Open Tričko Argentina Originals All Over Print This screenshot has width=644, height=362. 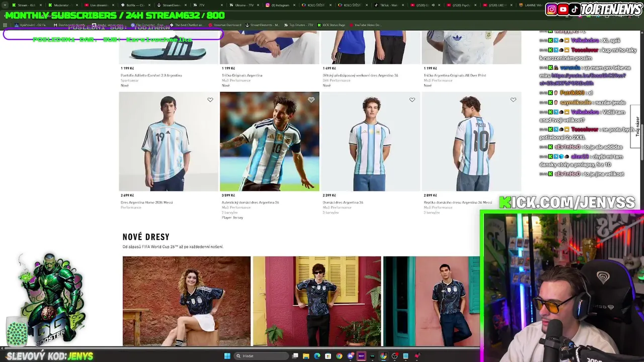pos(455,75)
